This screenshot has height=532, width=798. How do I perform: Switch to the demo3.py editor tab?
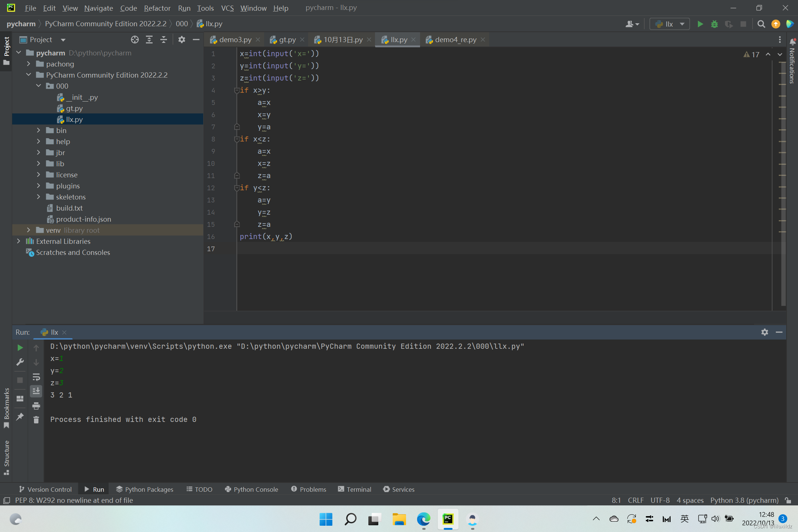coord(235,40)
